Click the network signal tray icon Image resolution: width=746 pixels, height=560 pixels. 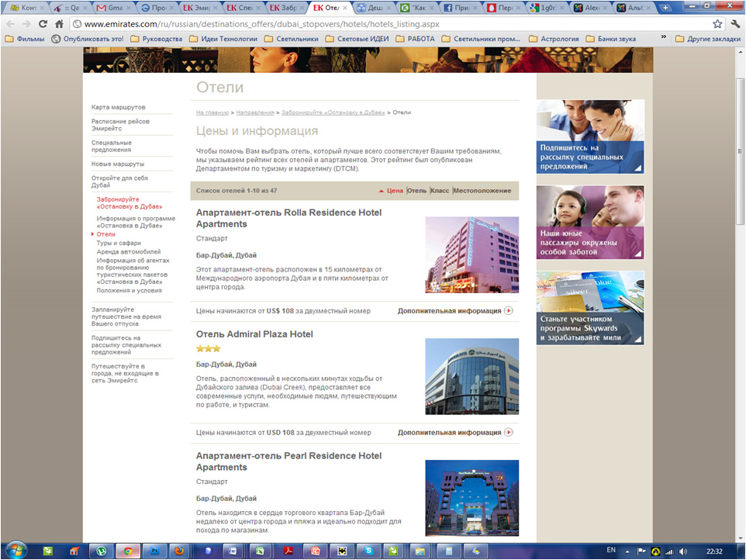(669, 551)
